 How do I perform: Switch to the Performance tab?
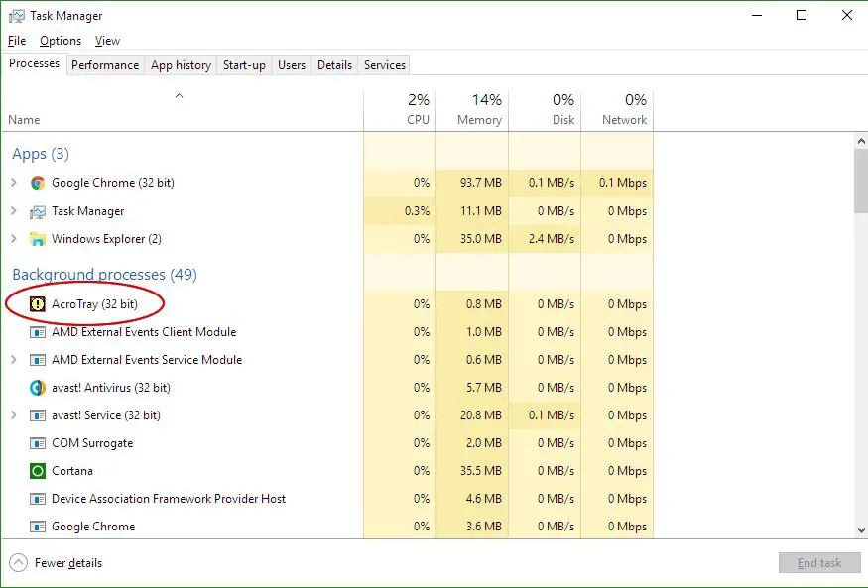pos(105,65)
